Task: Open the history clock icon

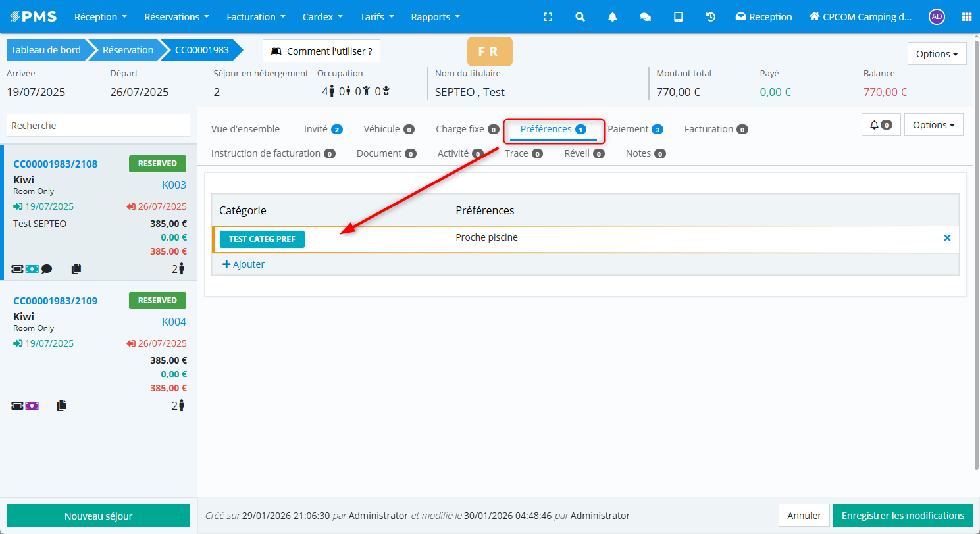Action: click(711, 17)
